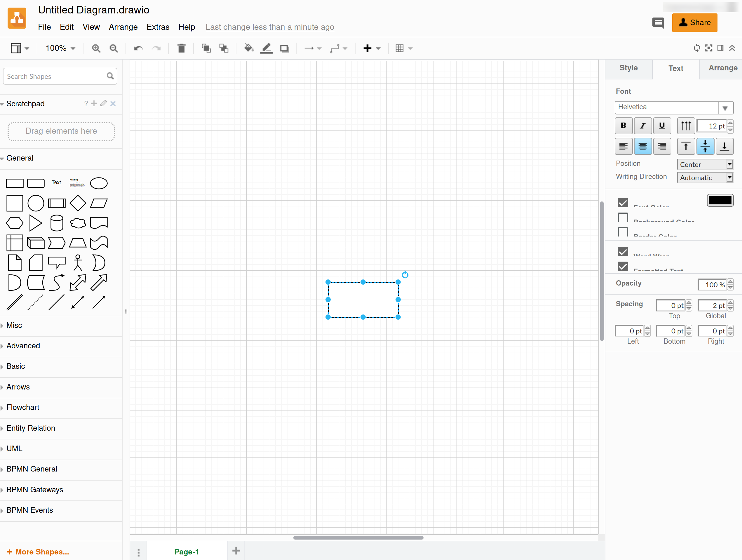
Task: Select the Page-1 tab
Action: point(187,552)
